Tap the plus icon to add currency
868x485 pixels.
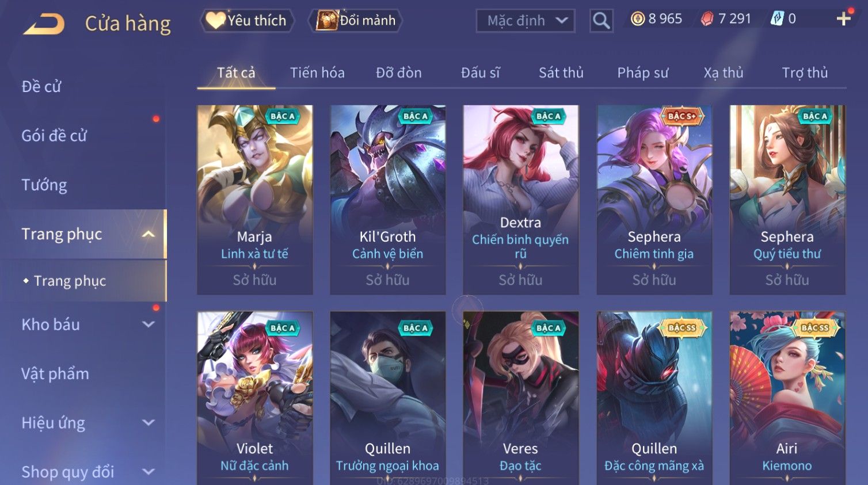[x=844, y=19]
